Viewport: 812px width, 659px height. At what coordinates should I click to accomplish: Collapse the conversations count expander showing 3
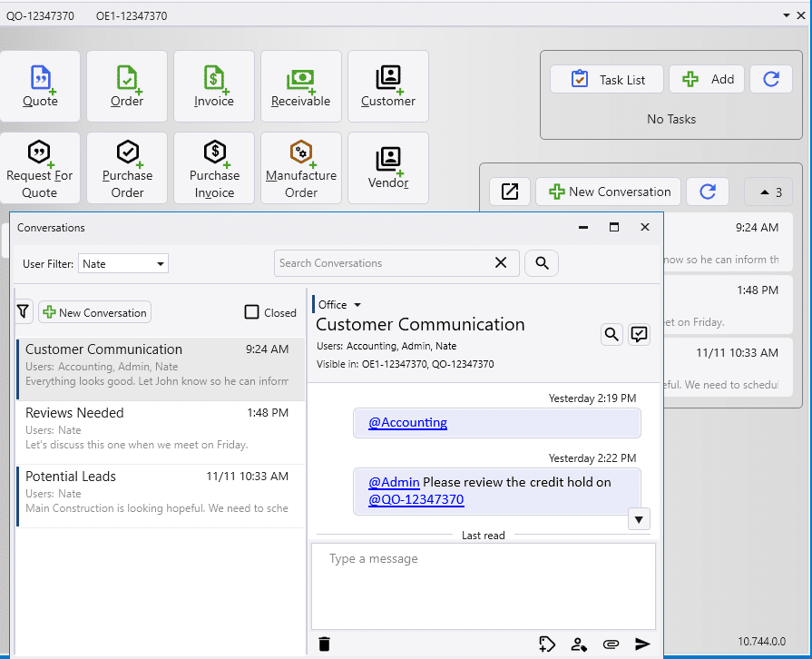click(769, 192)
